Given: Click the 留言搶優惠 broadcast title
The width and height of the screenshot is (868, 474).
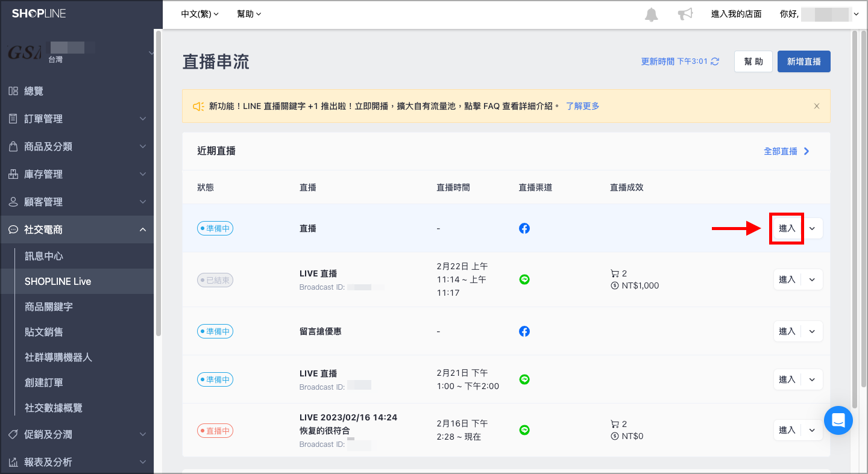Looking at the screenshot, I should [x=321, y=331].
